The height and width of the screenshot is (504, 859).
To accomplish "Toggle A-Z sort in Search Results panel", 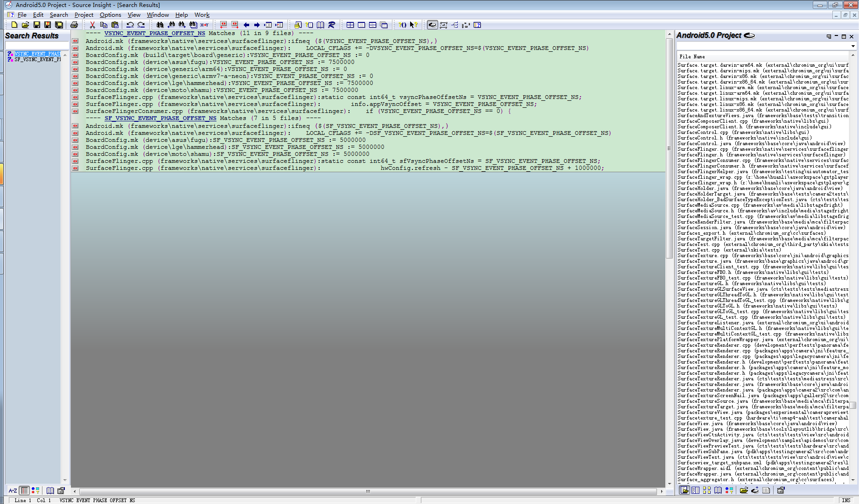I will coord(13,490).
